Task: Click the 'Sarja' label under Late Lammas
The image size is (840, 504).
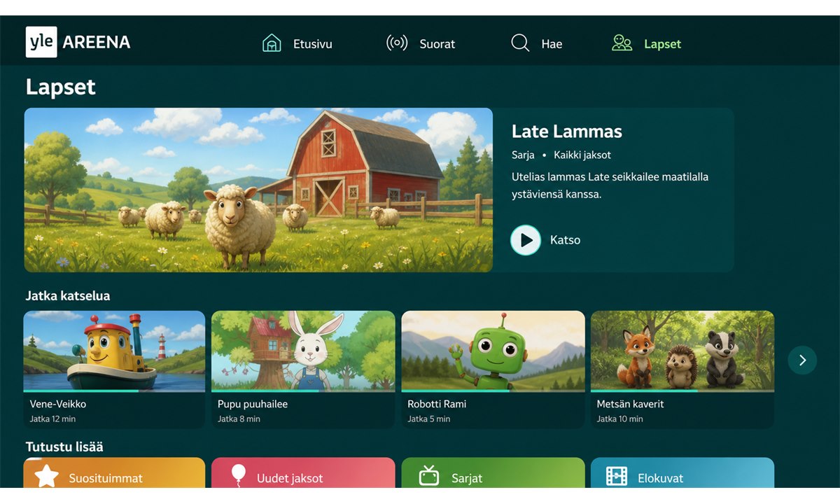Action: coord(523,155)
